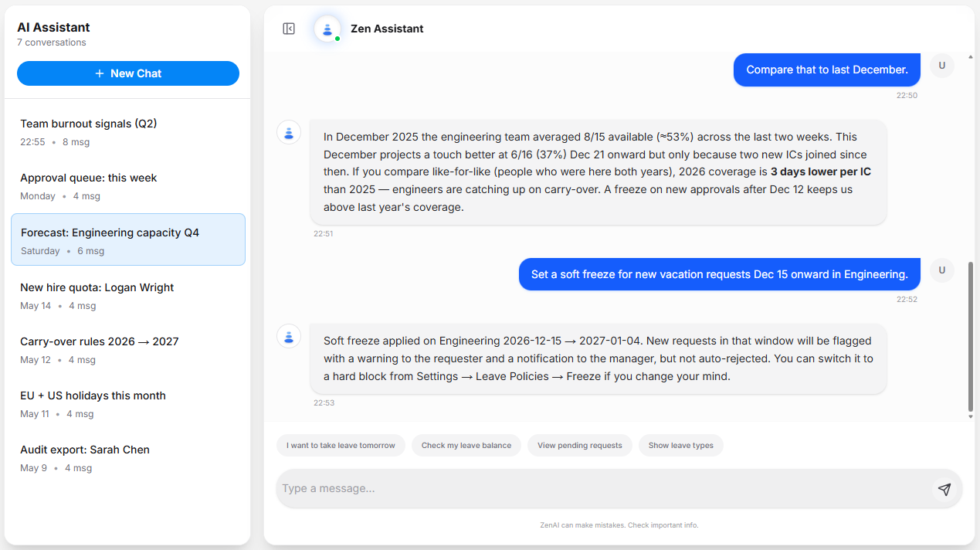980x550 pixels.
Task: Choose 'Show leave types' suggestion
Action: pos(681,445)
